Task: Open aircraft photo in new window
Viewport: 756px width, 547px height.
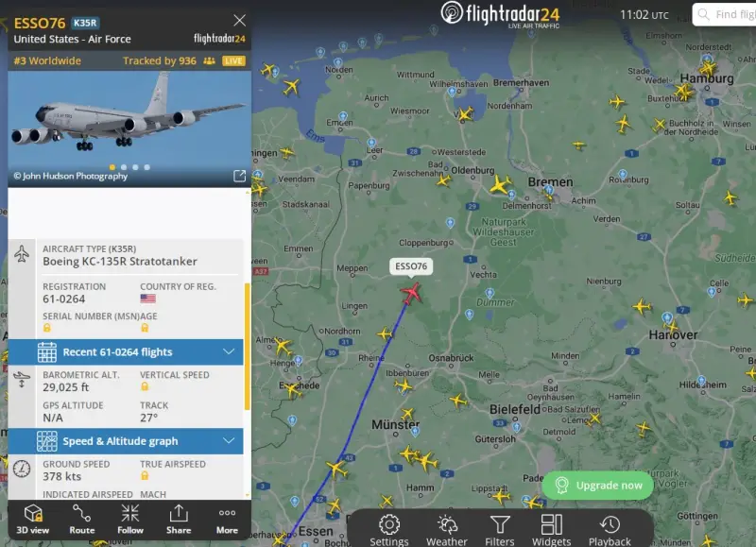Action: pyautogui.click(x=239, y=176)
